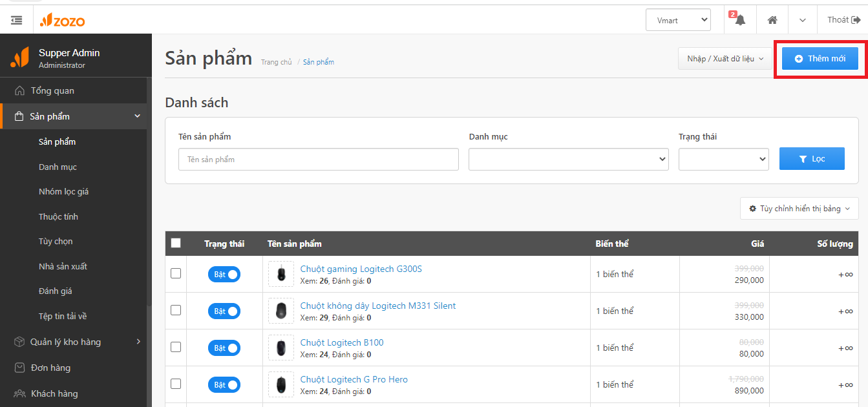This screenshot has height=407, width=868.
Task: Go to home via house icon
Action: (772, 20)
